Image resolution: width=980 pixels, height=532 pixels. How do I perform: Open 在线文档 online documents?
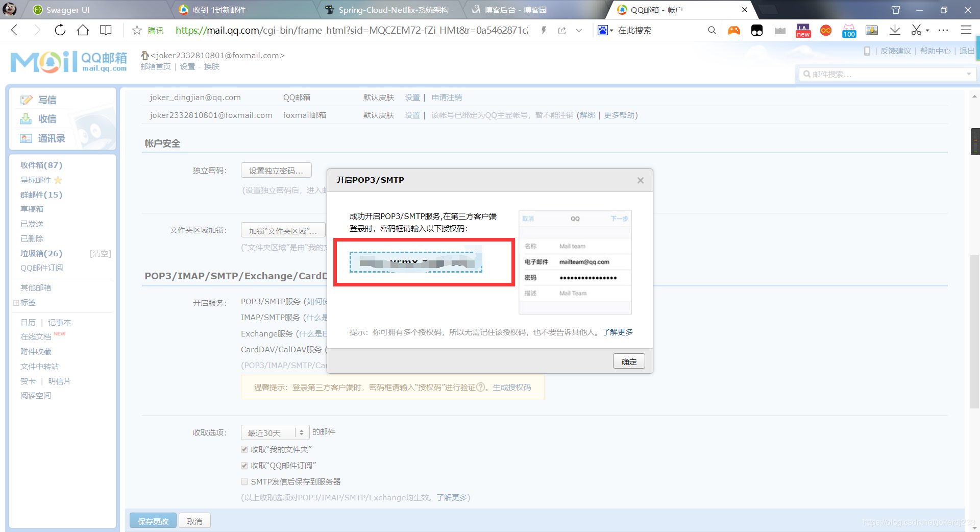(36, 336)
